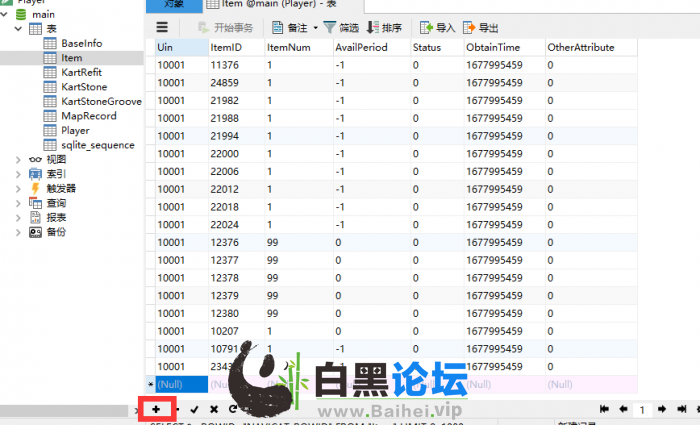This screenshot has width=700, height=425.
Task: Collapse the 表 tables node
Action: tap(19, 29)
